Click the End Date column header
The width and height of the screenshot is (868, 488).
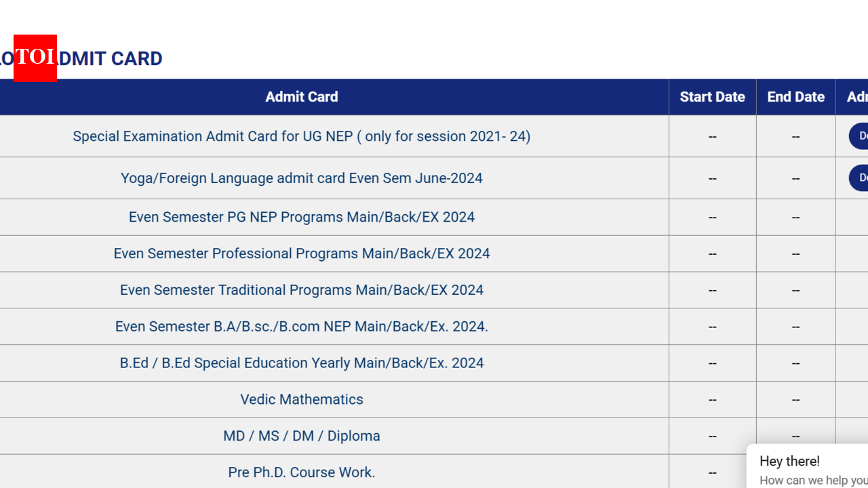click(x=795, y=97)
